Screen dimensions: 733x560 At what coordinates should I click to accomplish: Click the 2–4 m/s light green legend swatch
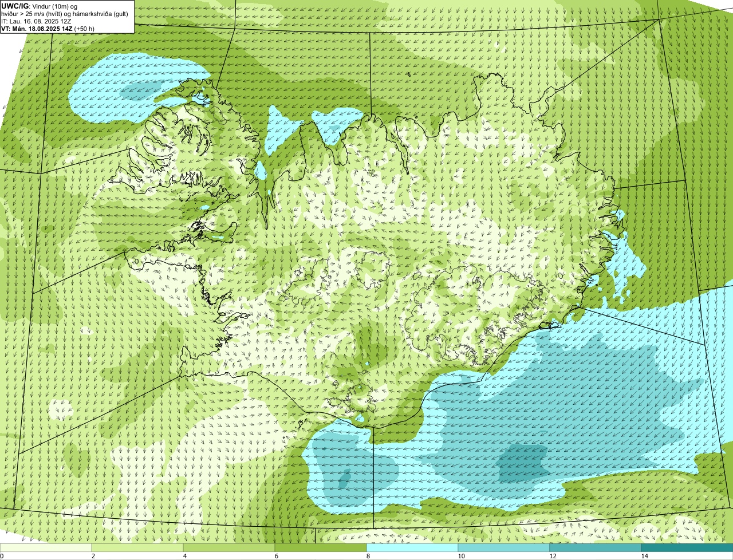[137, 547]
